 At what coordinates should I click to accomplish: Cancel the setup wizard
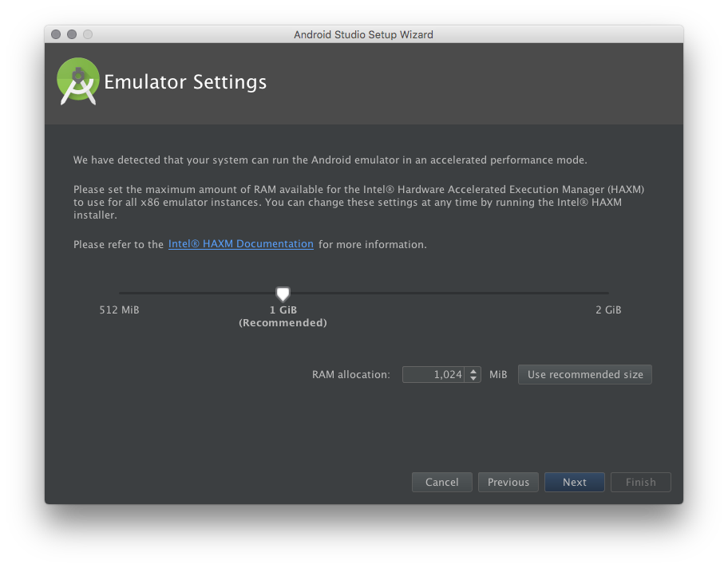pos(442,482)
